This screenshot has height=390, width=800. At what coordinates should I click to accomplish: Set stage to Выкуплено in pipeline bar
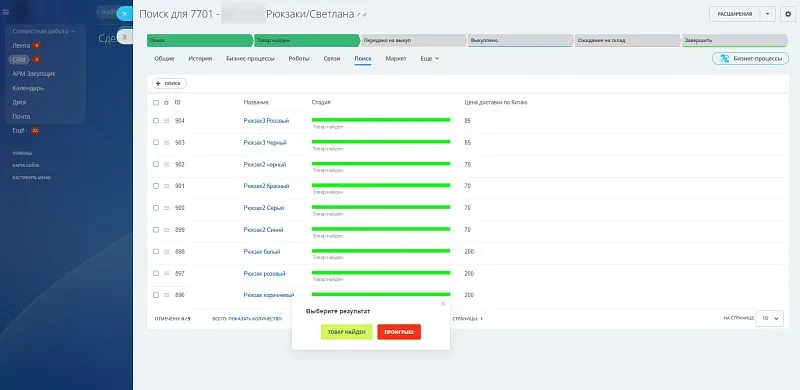520,40
